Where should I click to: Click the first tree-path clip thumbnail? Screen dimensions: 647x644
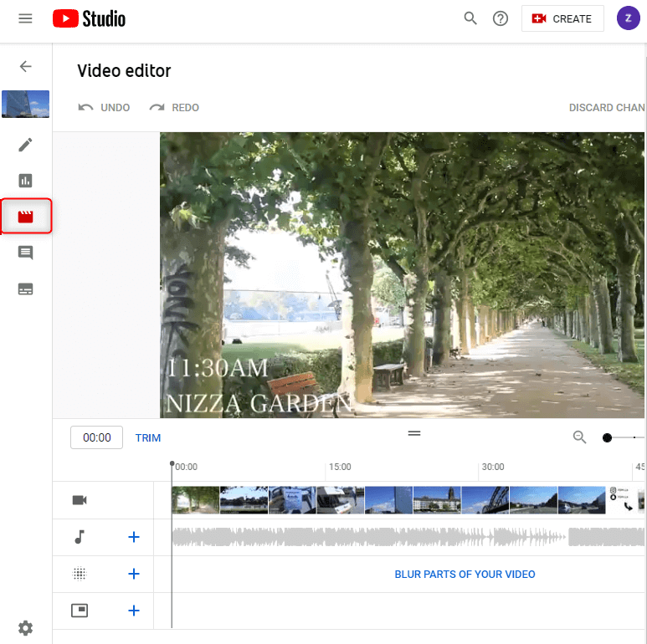[196, 500]
